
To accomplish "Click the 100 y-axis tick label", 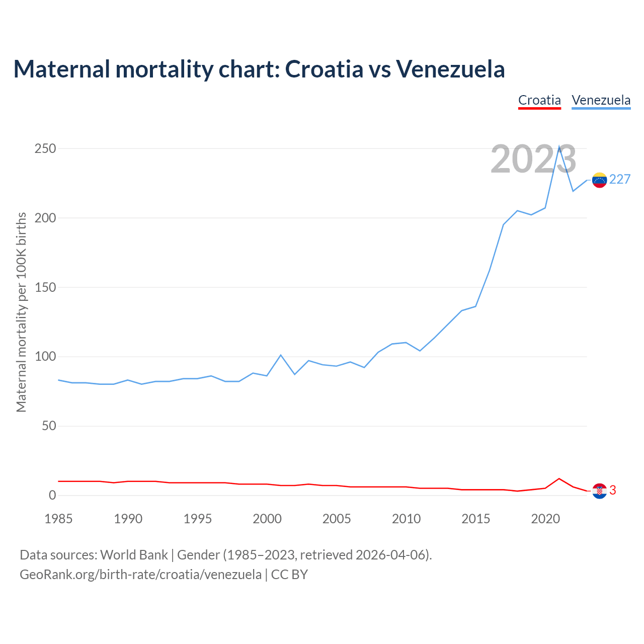I will [x=45, y=357].
